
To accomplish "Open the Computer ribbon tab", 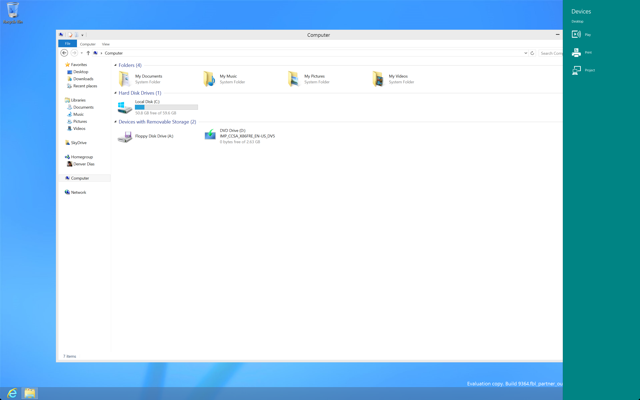I will click(88, 44).
